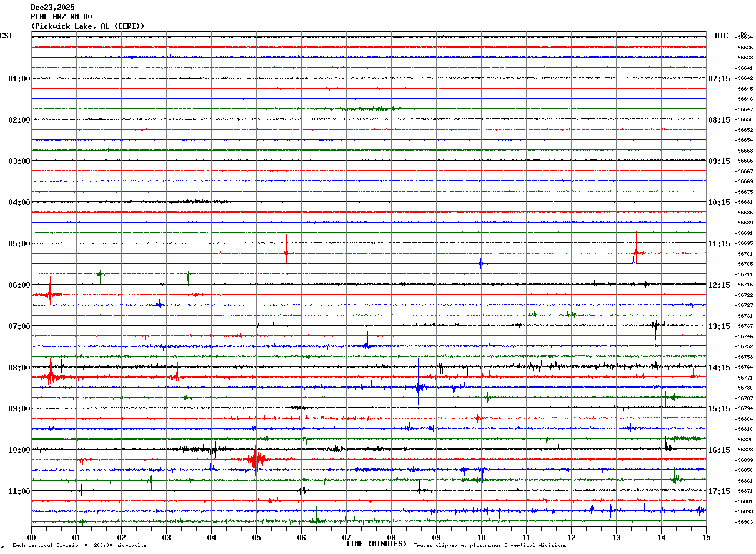756x554 pixels.
Task: Click the 08 minute tick label on time axis
Action: (x=391, y=537)
